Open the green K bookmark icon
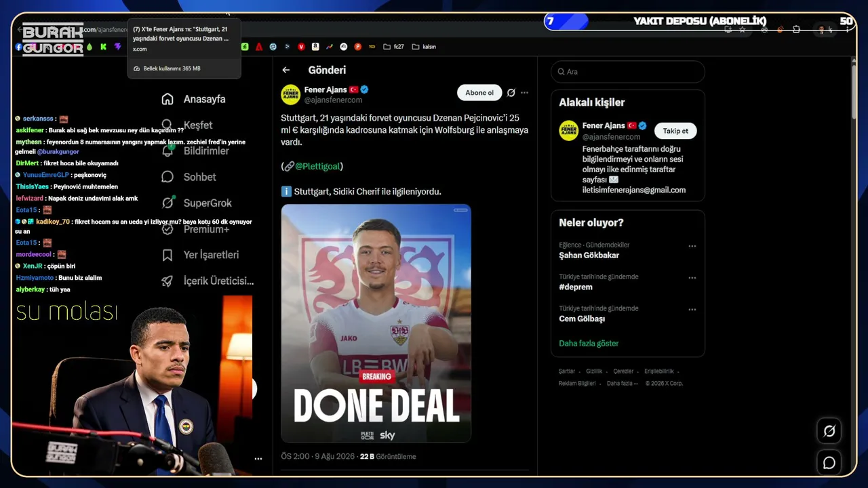Image resolution: width=868 pixels, height=488 pixels. 103,47
